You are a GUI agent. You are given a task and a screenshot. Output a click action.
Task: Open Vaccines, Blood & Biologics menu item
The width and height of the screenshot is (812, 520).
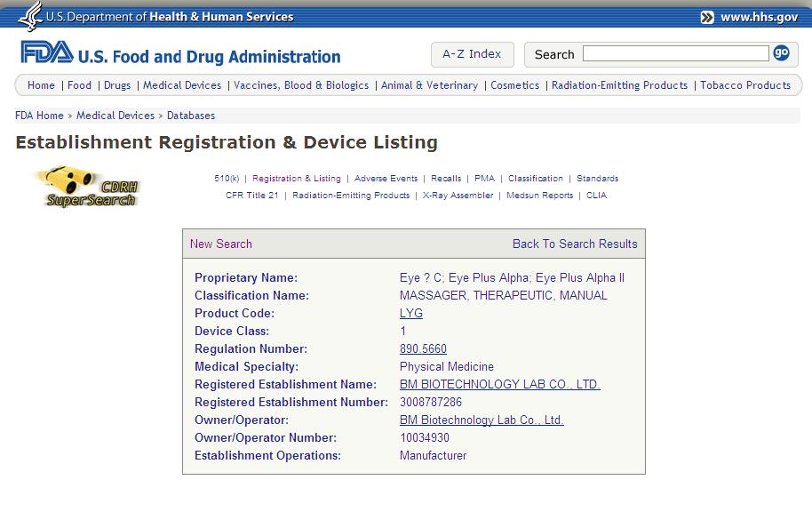301,85
